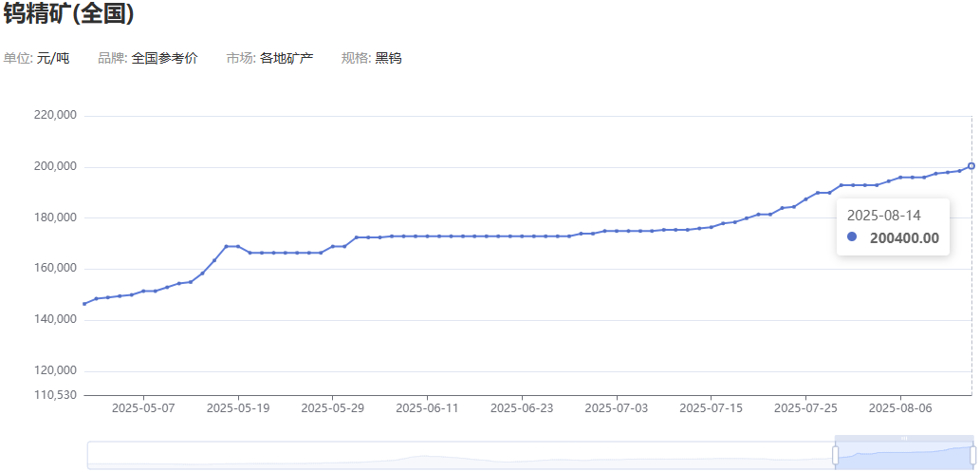Click the y-axis label 220,000

point(57,116)
